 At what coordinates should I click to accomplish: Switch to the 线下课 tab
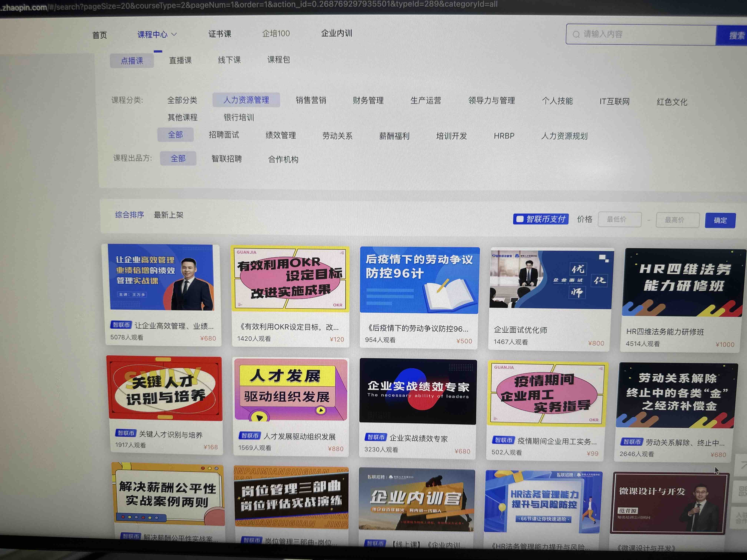[229, 60]
